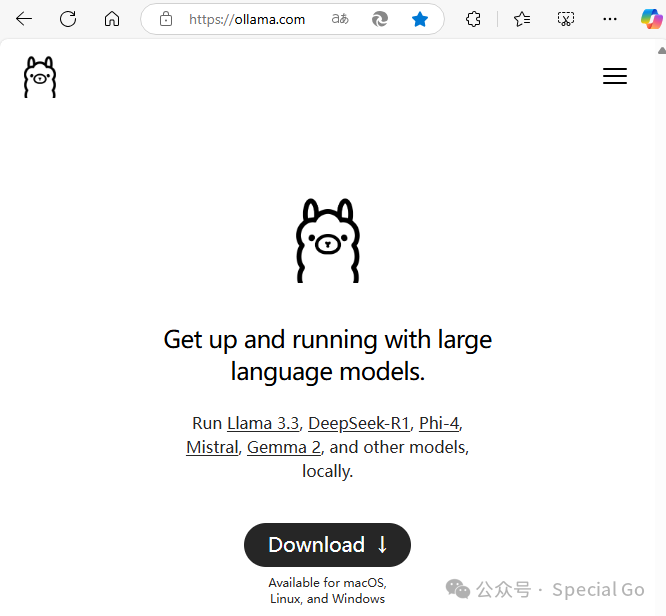The width and height of the screenshot is (666, 616).
Task: Open the browser Settings and more menu
Action: [x=610, y=19]
